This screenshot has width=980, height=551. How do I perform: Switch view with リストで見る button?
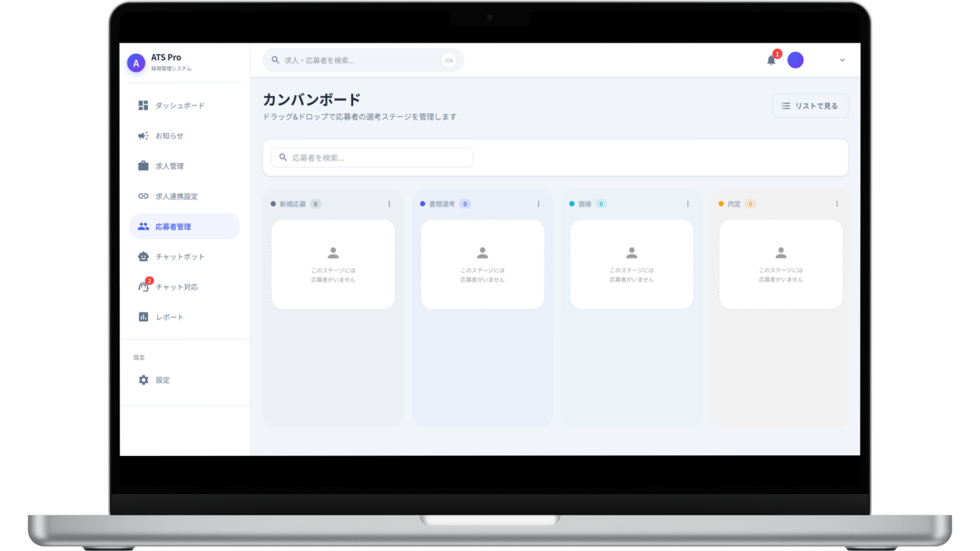tap(810, 106)
